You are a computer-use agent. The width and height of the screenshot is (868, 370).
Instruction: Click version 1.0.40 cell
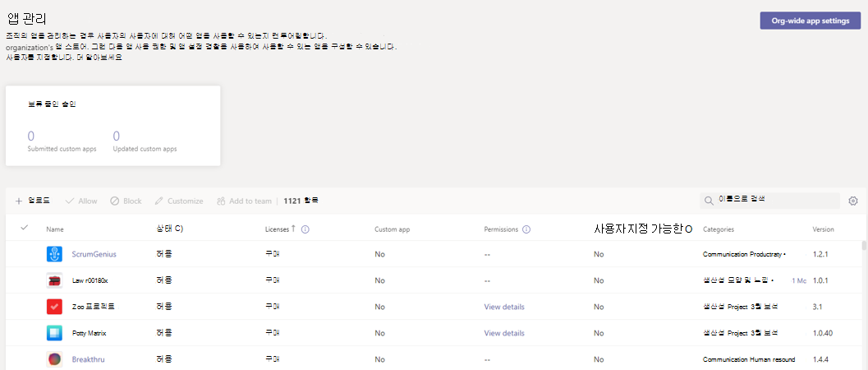pyautogui.click(x=823, y=334)
